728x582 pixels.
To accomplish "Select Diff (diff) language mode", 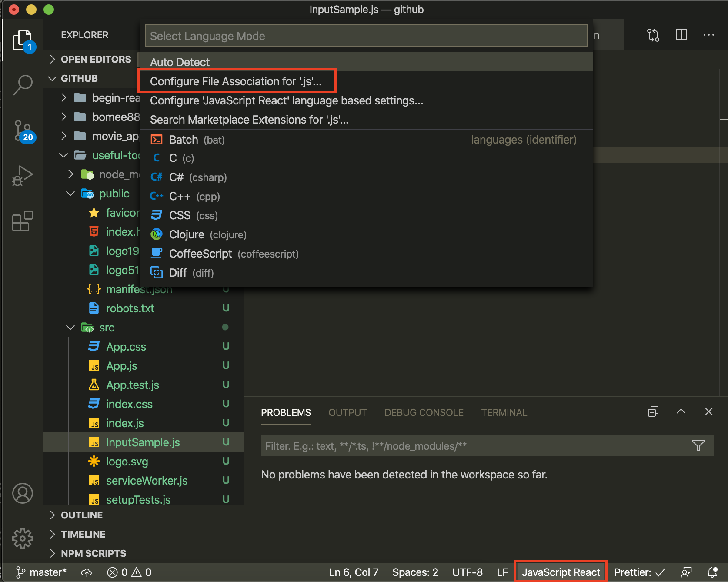I will click(366, 273).
